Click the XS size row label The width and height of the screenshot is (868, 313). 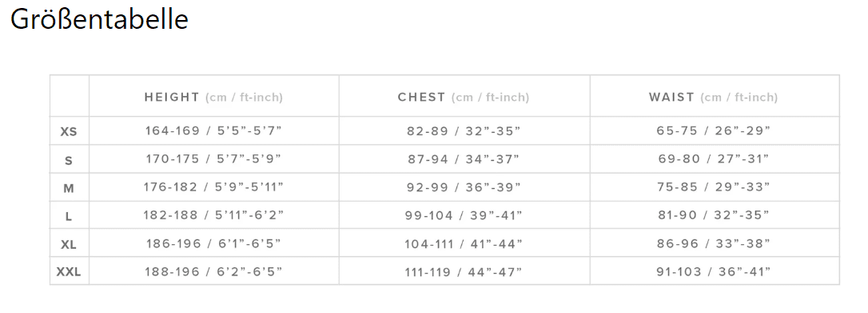pyautogui.click(x=69, y=132)
